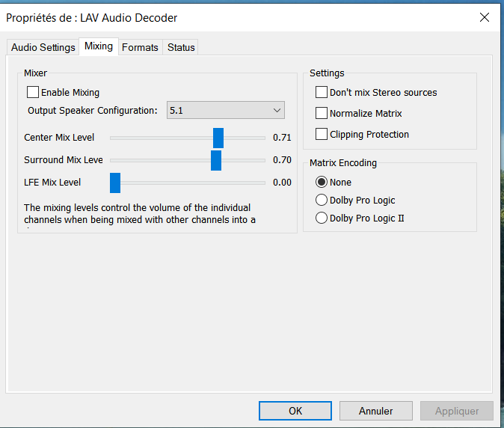Click the Center Mix Level slider handle

(x=218, y=138)
